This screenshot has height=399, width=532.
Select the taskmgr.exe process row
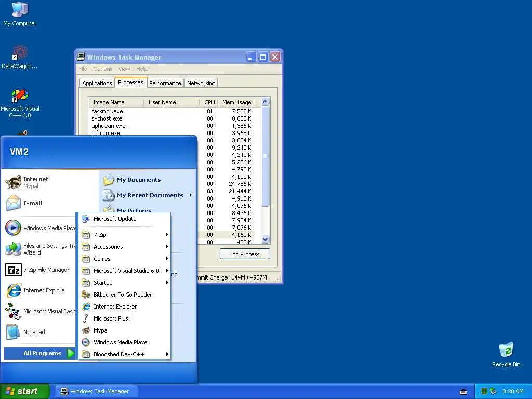point(171,111)
